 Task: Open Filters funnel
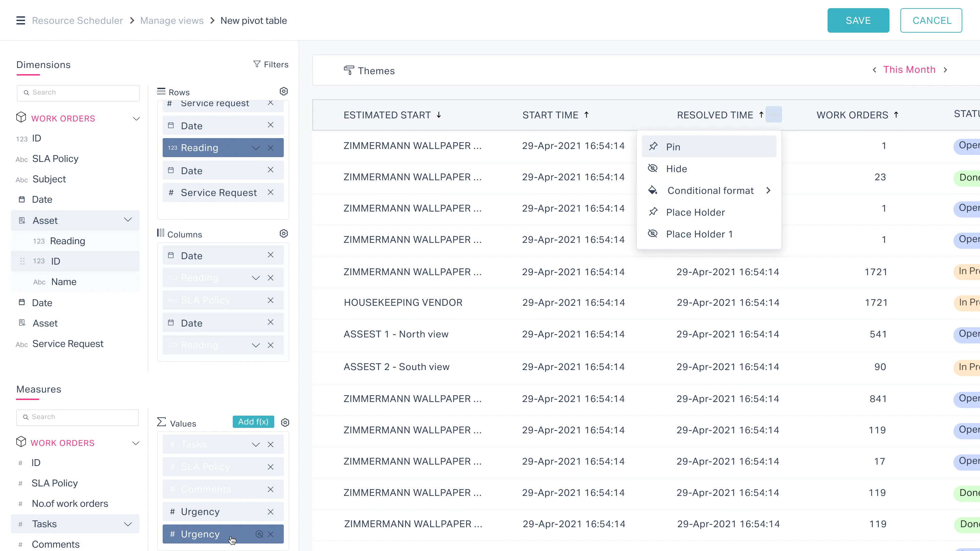pyautogui.click(x=271, y=64)
